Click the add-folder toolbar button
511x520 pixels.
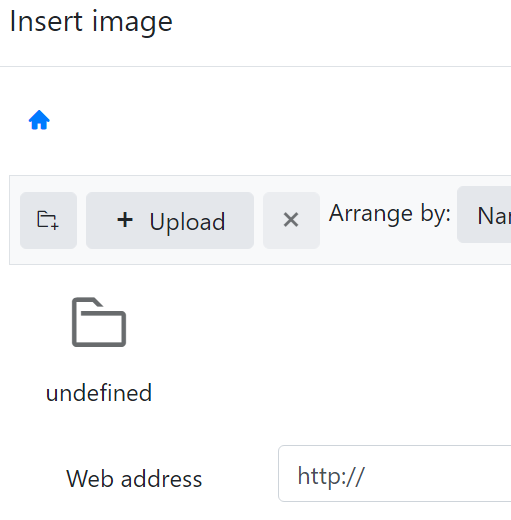tap(48, 220)
